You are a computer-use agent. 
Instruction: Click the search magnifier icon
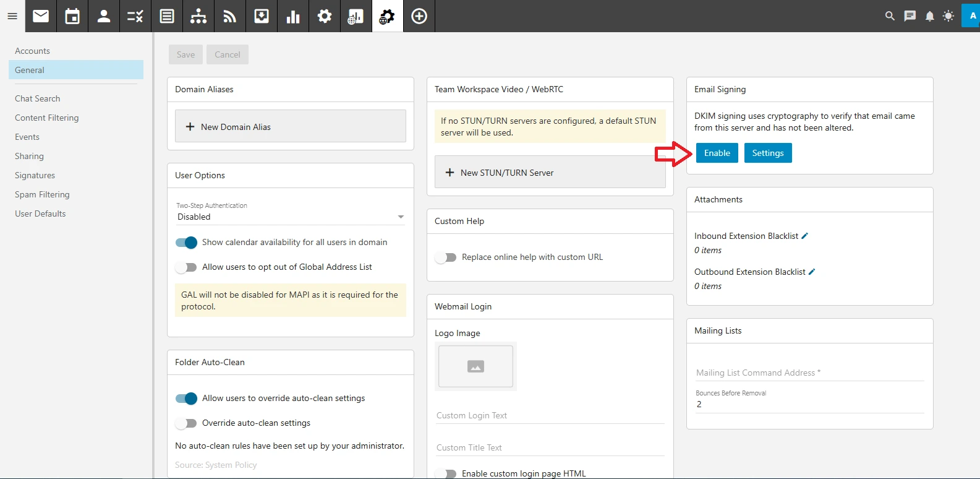pyautogui.click(x=890, y=16)
